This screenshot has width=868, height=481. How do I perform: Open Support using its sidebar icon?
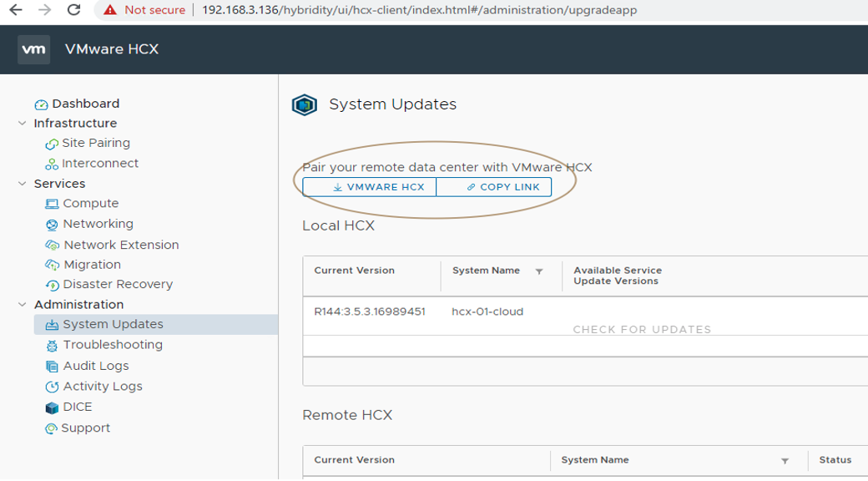point(50,428)
